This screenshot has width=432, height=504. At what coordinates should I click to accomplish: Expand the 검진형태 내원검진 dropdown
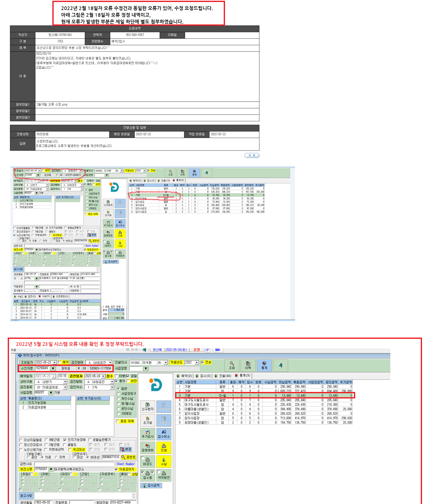coord(110,362)
